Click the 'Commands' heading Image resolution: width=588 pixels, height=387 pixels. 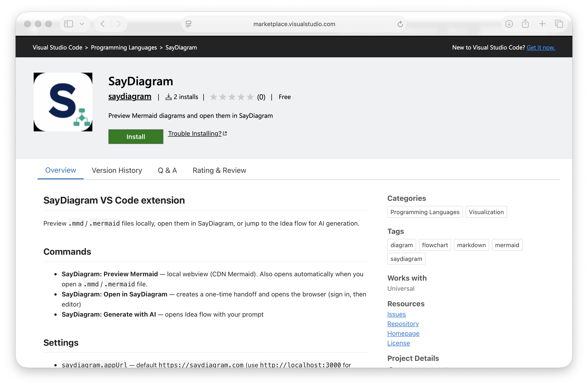(67, 252)
